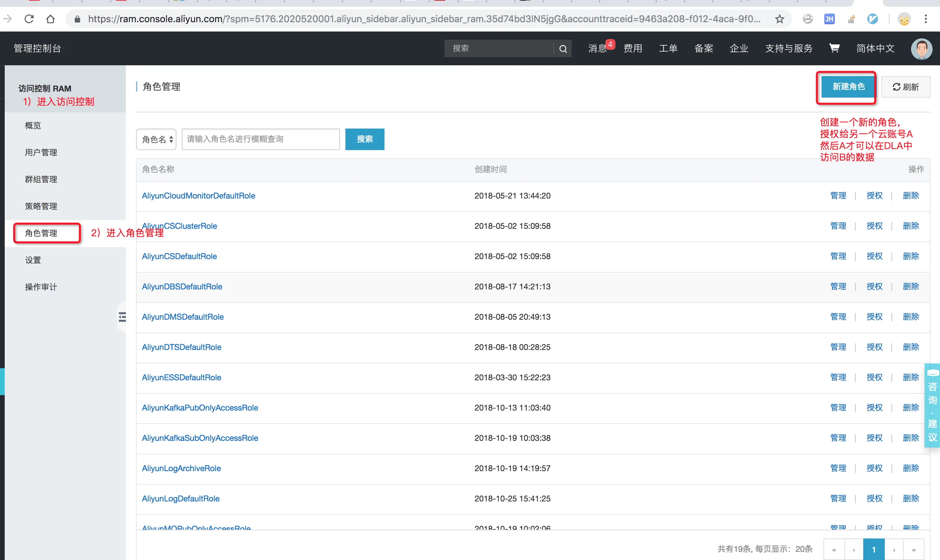Open the shopping cart icon
The width and height of the screenshot is (940, 560).
(834, 48)
